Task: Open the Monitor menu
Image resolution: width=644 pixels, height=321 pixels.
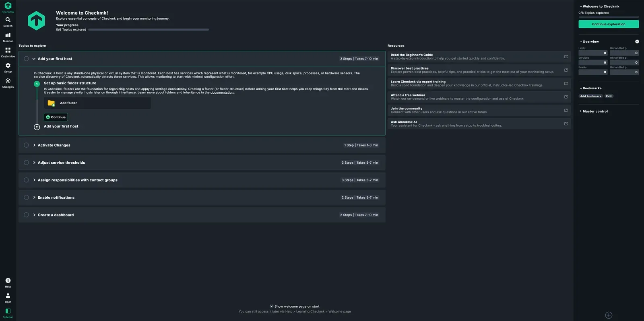Action: coord(8,37)
